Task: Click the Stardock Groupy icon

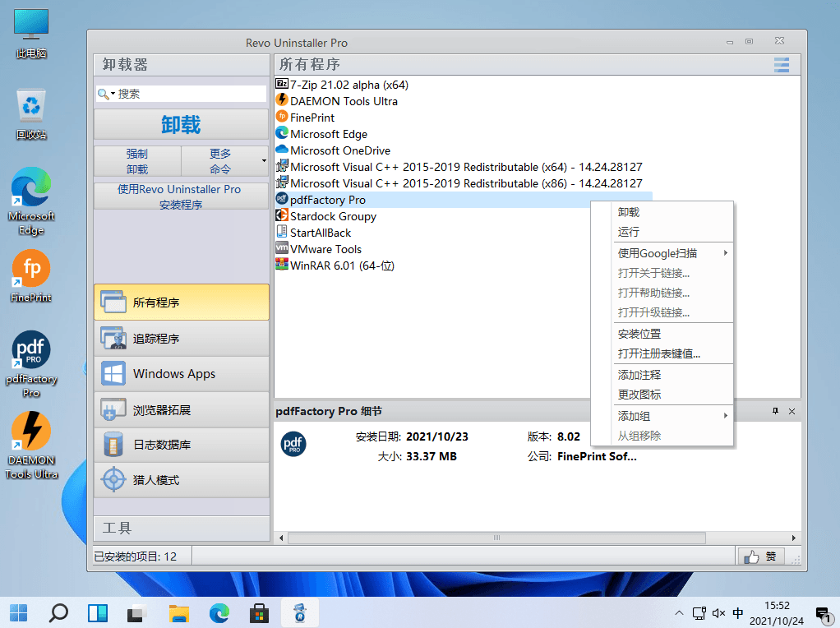Action: pyautogui.click(x=282, y=215)
